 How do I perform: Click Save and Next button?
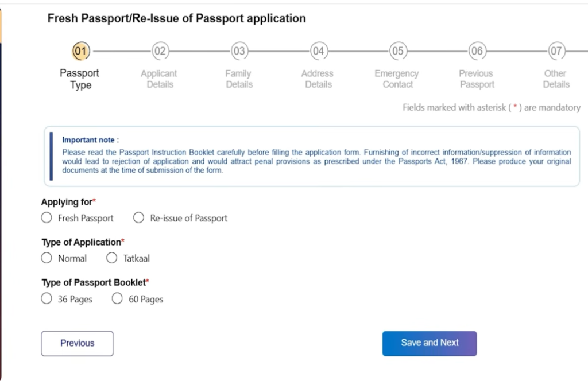[430, 343]
